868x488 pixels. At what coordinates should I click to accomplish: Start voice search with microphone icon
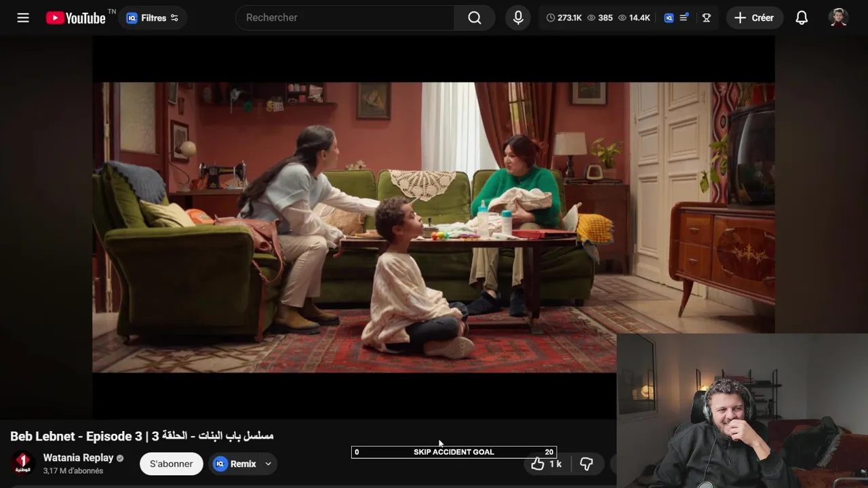[518, 18]
